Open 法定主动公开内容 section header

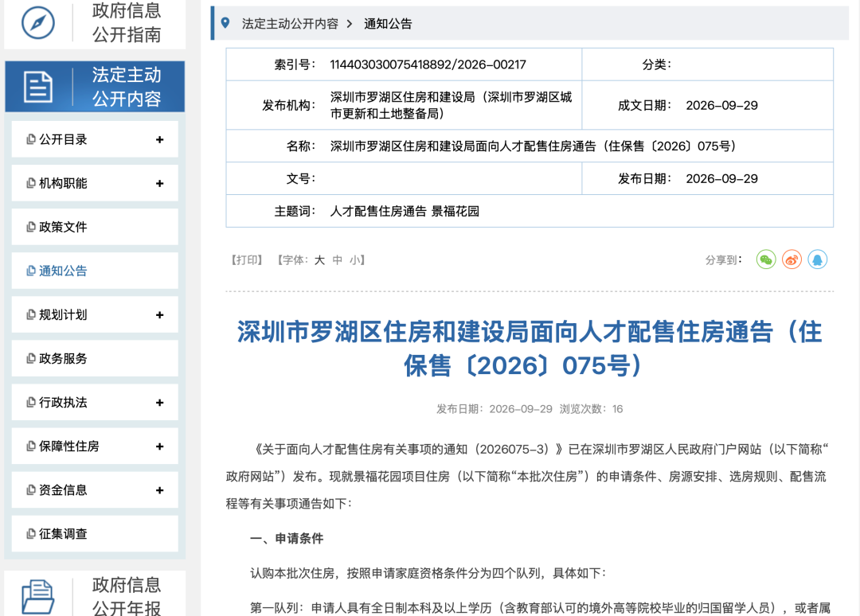(95, 87)
